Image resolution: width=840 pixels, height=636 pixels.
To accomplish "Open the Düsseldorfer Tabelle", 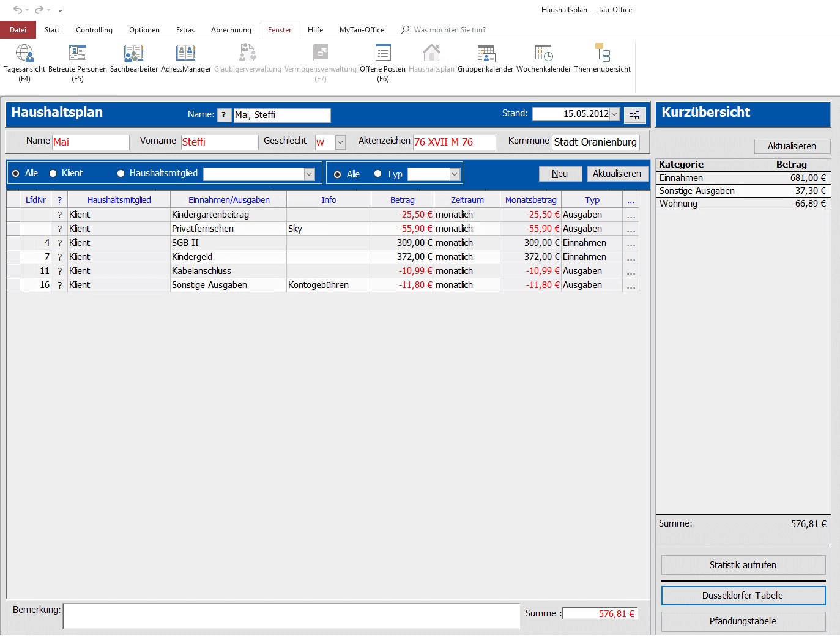I will pos(743,596).
